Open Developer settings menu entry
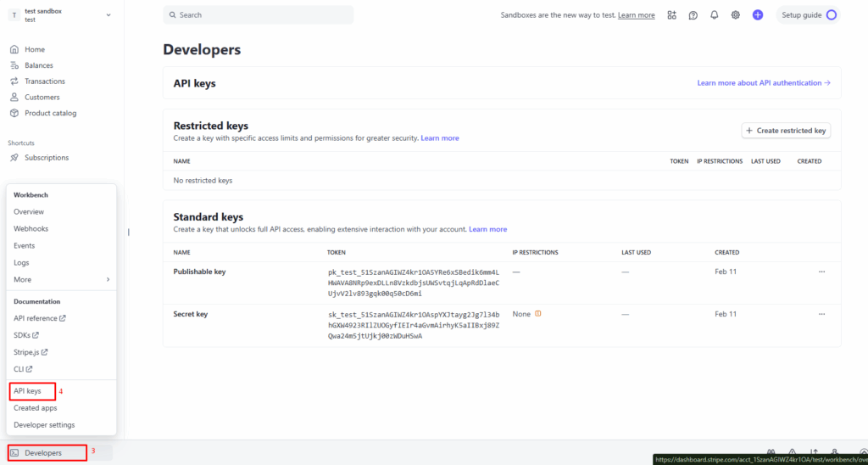This screenshot has height=465, width=868. pos(44,424)
